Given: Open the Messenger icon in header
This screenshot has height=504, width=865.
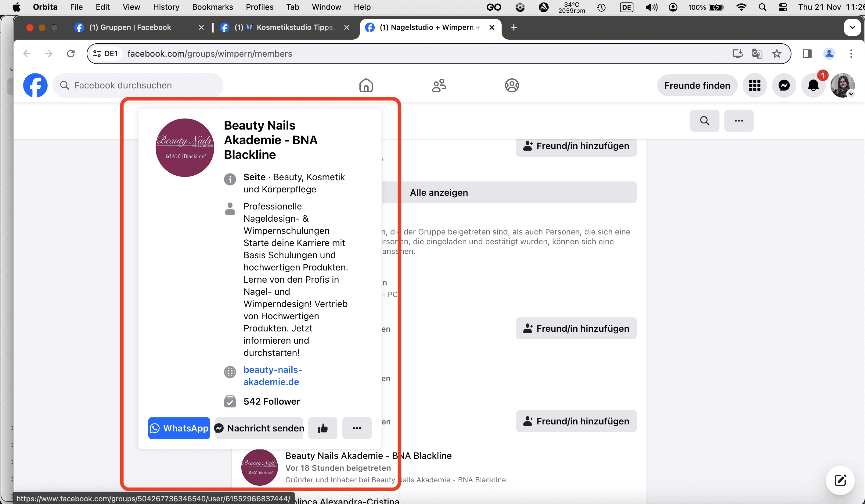Looking at the screenshot, I should pos(784,85).
